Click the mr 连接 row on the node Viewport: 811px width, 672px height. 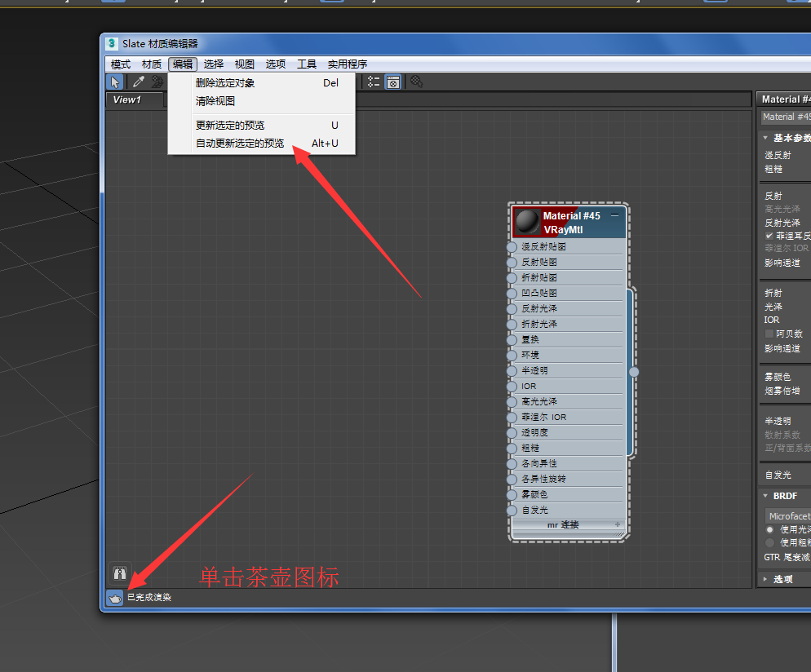pyautogui.click(x=567, y=524)
